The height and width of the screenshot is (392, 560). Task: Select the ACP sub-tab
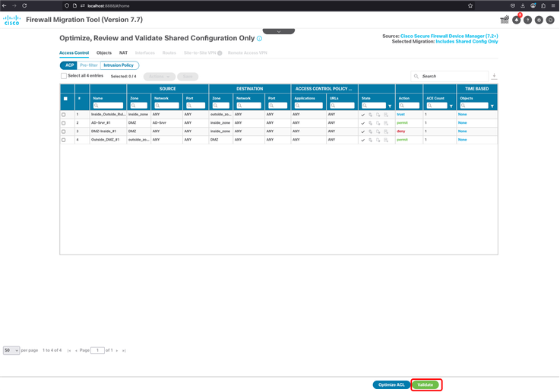click(68, 65)
